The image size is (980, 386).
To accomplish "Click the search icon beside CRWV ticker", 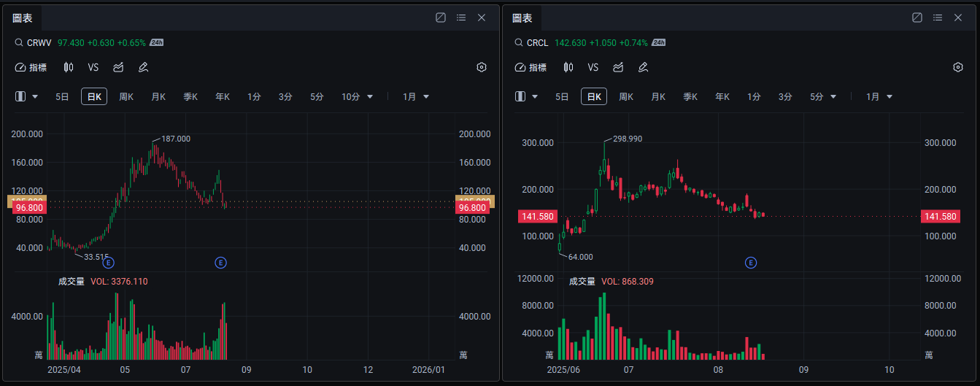I will (x=19, y=43).
